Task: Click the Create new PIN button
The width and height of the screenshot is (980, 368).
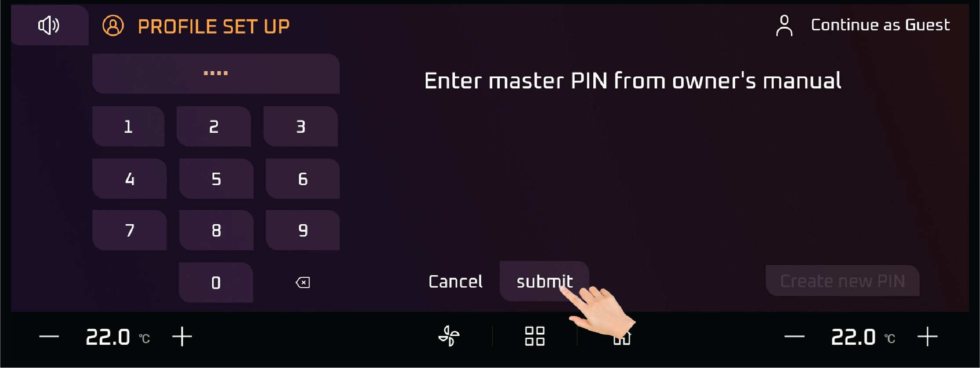Action: tap(842, 281)
